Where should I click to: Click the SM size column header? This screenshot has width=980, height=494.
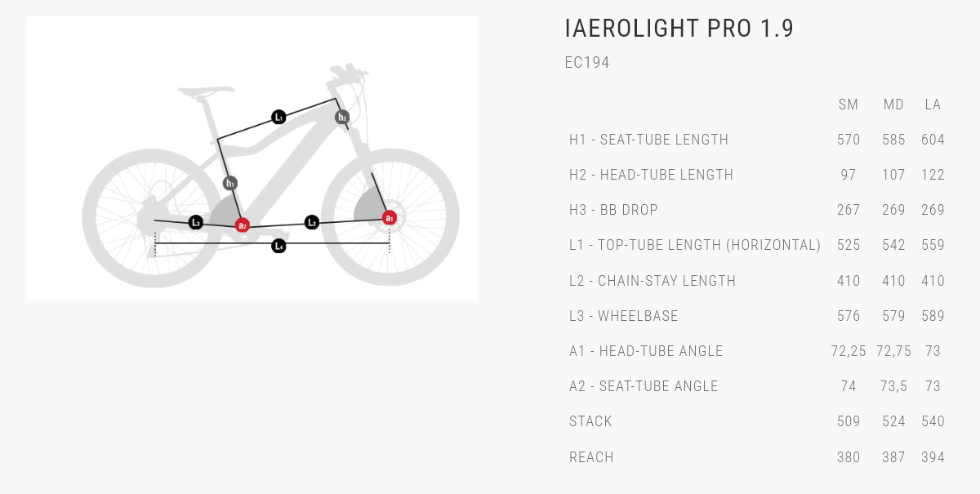(x=849, y=105)
